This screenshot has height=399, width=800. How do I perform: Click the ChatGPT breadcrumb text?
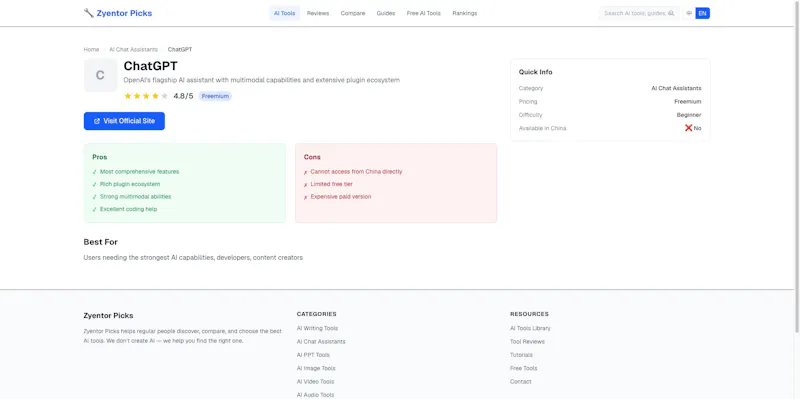tap(180, 49)
